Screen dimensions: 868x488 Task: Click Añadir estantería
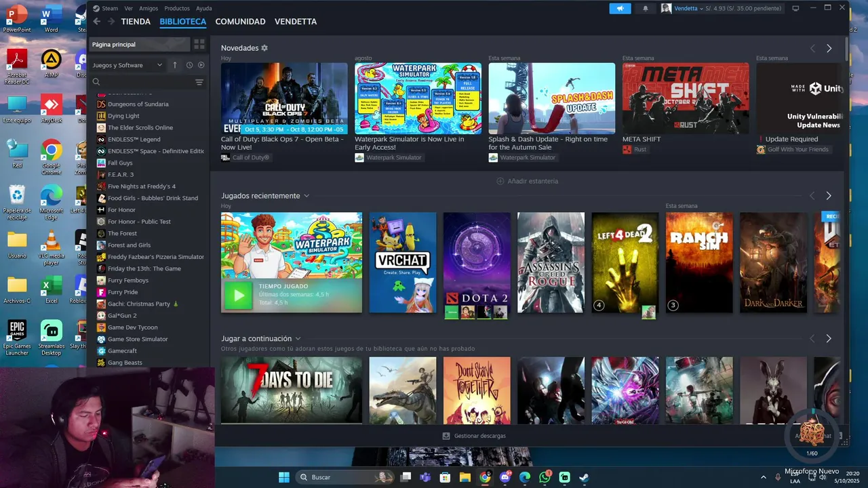click(x=527, y=181)
